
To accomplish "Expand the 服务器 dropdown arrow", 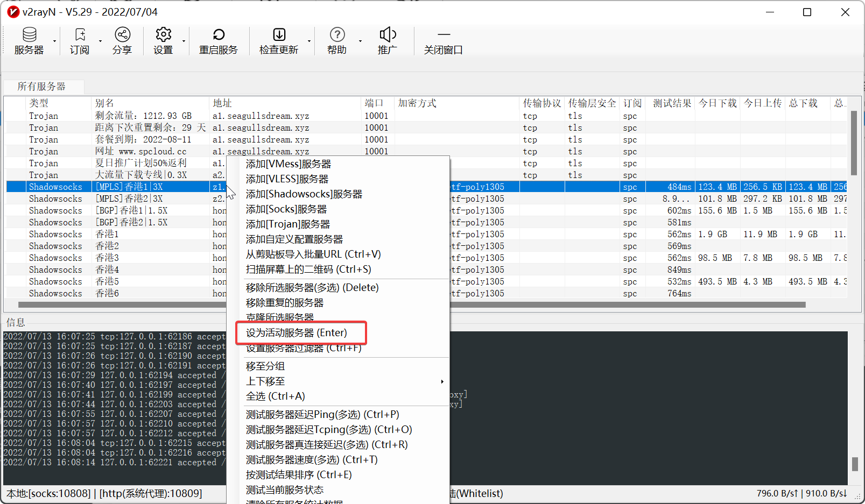I will tap(54, 41).
